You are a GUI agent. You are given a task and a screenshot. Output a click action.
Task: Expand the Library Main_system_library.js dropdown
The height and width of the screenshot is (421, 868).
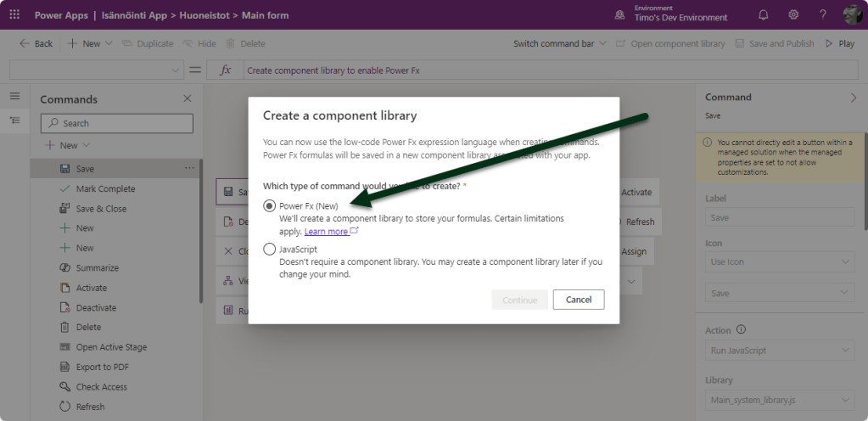780,400
